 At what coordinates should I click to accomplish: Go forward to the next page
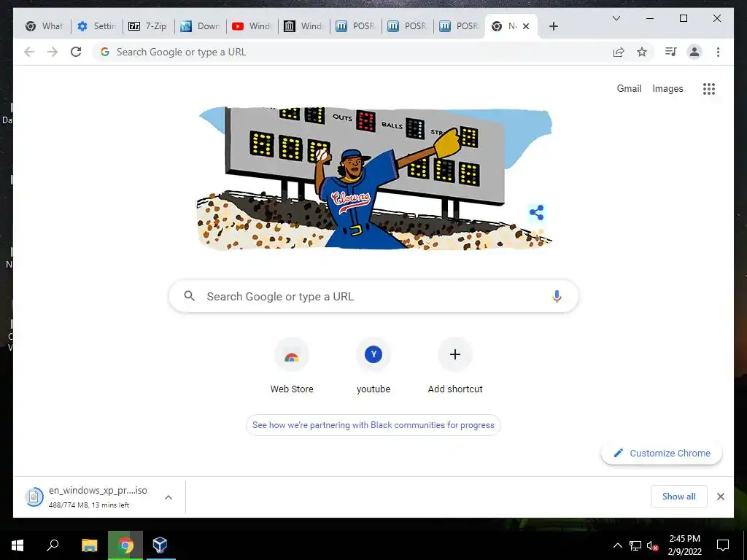(x=53, y=52)
